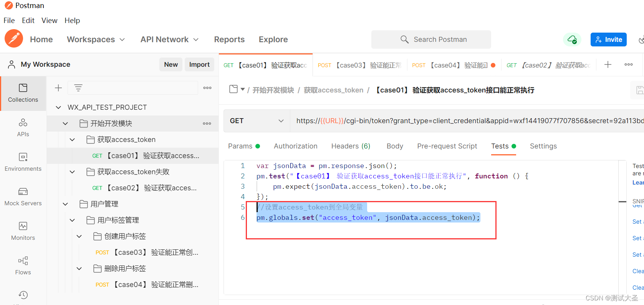The width and height of the screenshot is (644, 305).
Task: Open the Mock Servers sidebar panel
Action: [x=23, y=197]
